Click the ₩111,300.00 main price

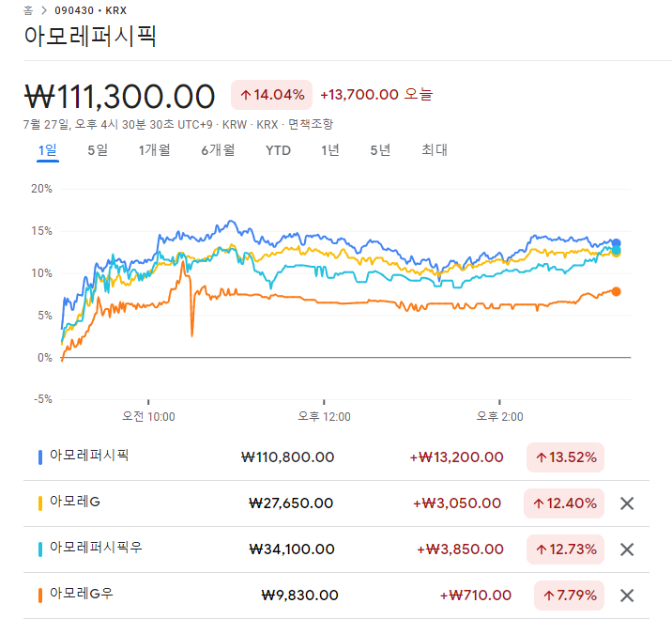pyautogui.click(x=119, y=97)
